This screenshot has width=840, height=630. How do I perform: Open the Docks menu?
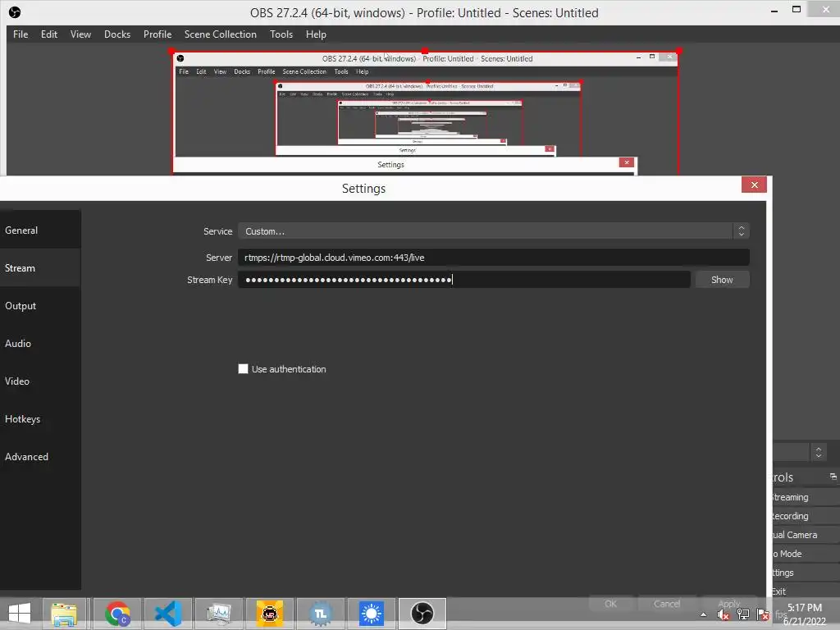coord(116,34)
